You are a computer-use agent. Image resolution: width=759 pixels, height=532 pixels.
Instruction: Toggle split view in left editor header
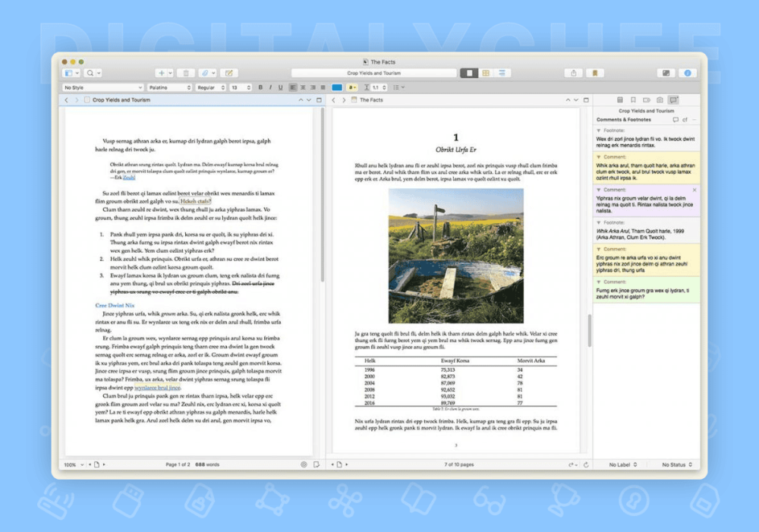click(319, 99)
